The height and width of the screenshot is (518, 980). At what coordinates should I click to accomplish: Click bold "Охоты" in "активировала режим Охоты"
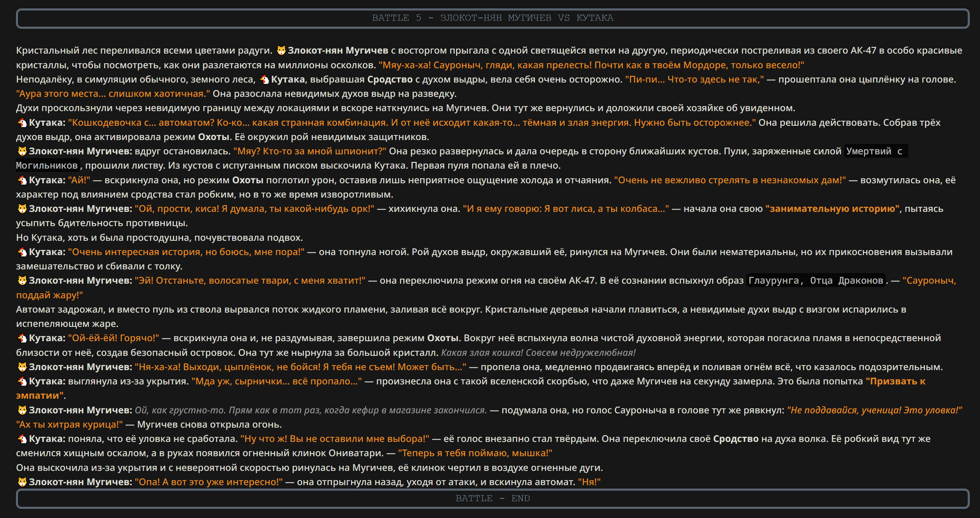[214, 136]
